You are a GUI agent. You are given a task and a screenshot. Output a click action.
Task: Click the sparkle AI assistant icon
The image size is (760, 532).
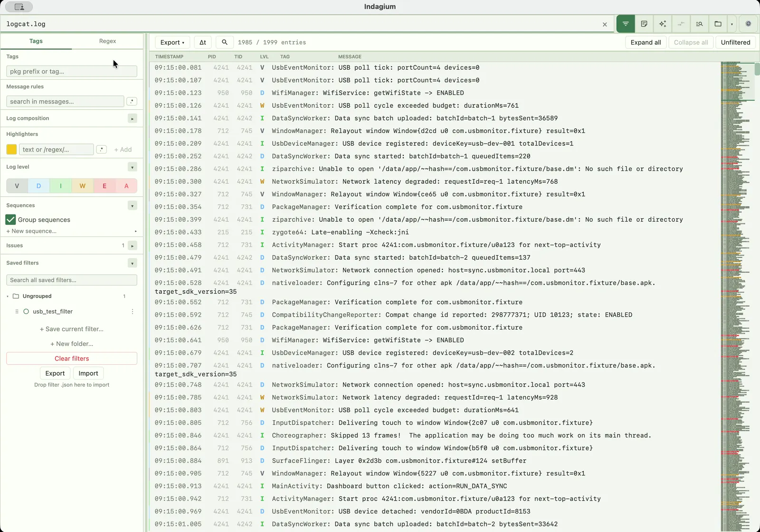[x=663, y=24]
